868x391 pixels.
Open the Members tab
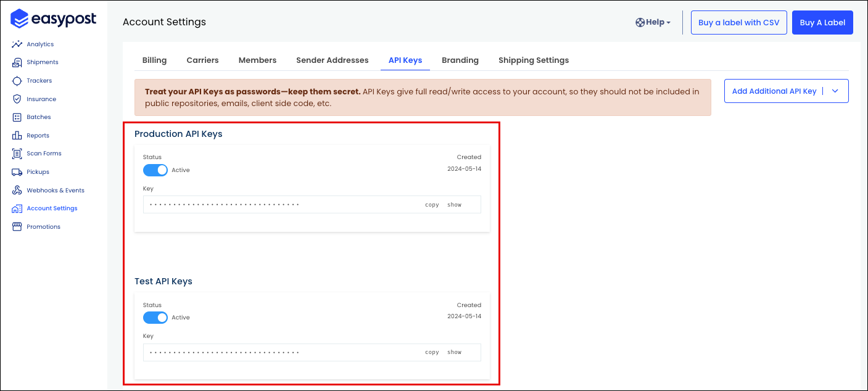click(x=257, y=60)
